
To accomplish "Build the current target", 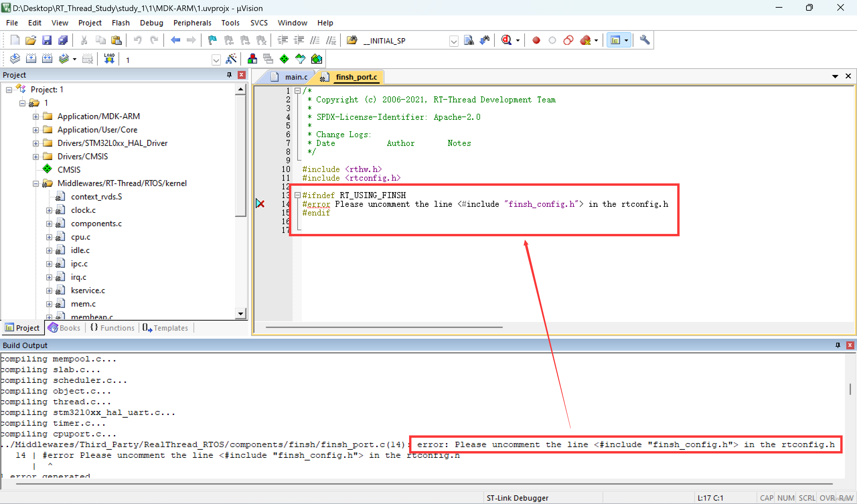I will click(31, 59).
